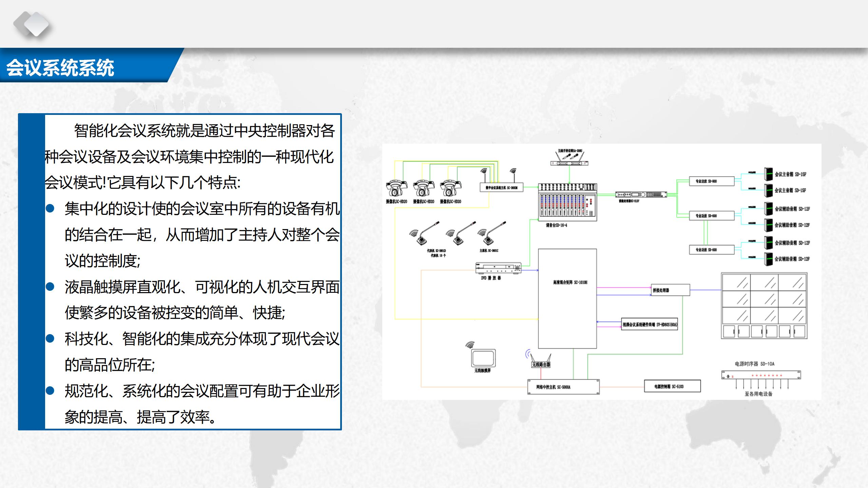Select the 拼接处理器 box

(x=670, y=290)
